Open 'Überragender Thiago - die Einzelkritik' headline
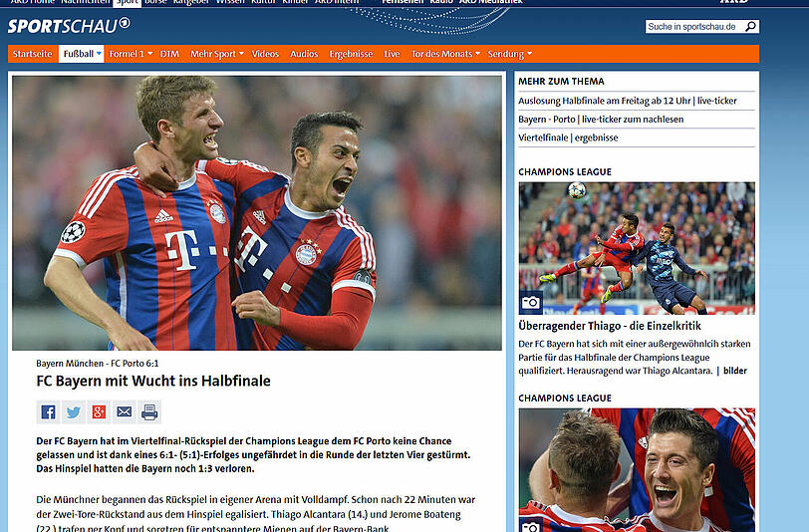The height and width of the screenshot is (532, 809). coord(610,326)
